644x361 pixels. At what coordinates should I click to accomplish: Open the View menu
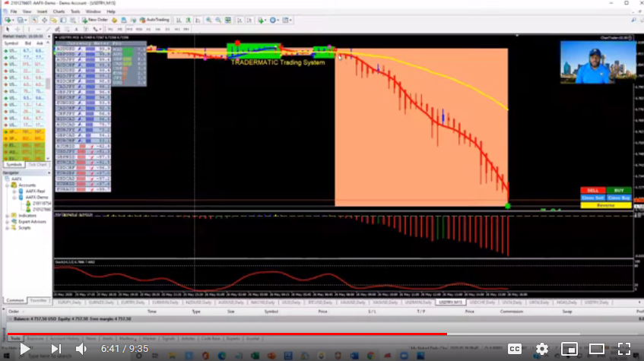pyautogui.click(x=27, y=11)
